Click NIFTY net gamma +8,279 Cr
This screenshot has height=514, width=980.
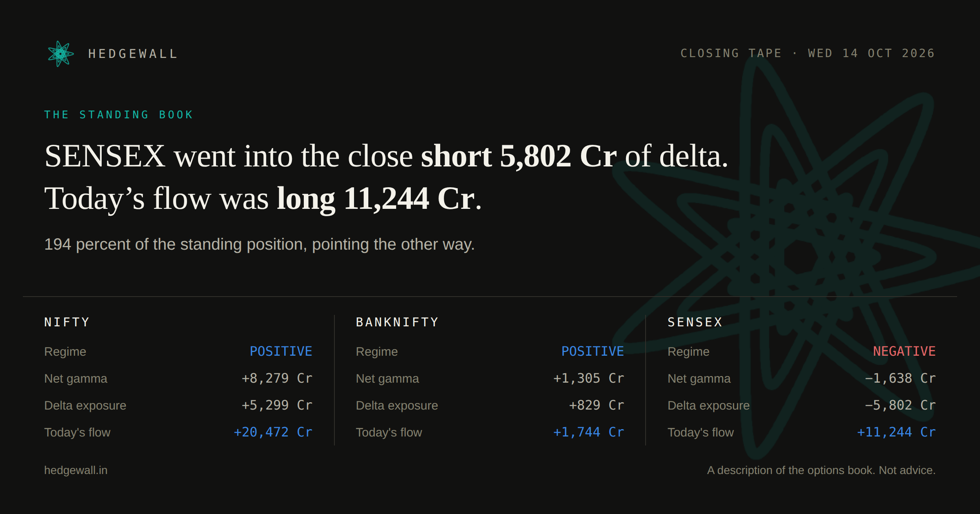coord(277,378)
